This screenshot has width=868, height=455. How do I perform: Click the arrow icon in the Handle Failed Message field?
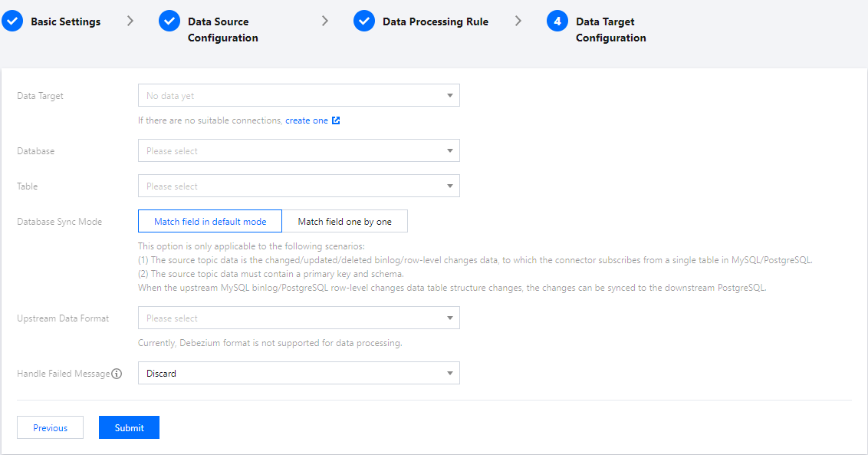click(450, 374)
